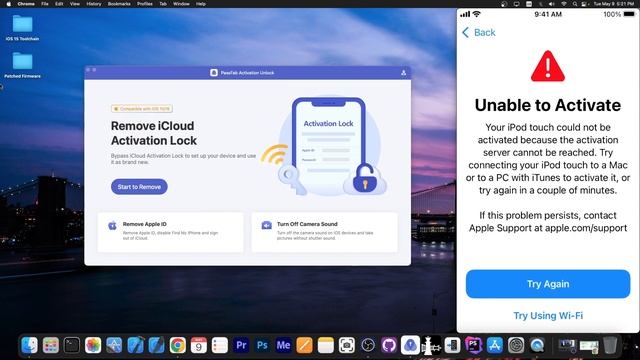
Task: Click the PassFab logo icon in title bar
Action: tap(214, 73)
